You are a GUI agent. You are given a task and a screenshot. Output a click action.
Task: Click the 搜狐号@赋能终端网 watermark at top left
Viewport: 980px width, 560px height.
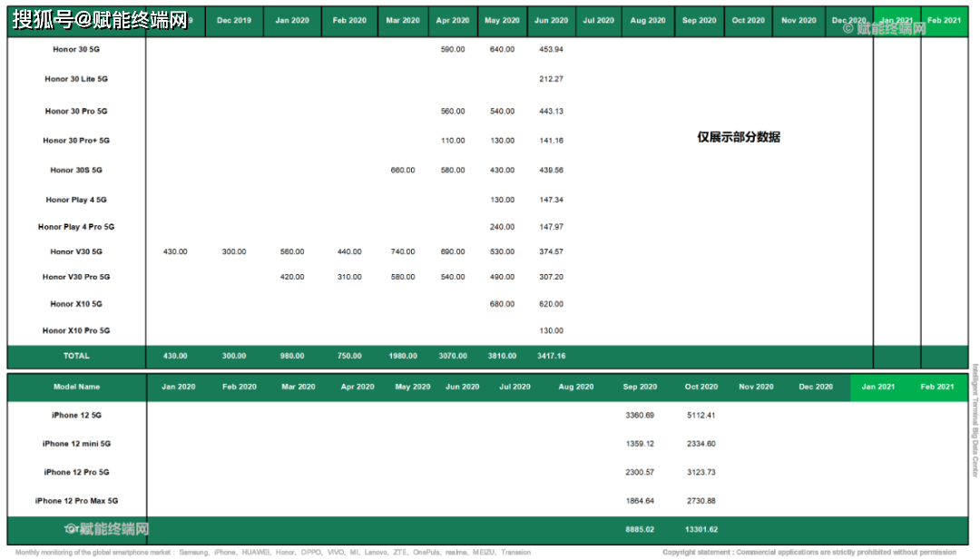point(100,20)
